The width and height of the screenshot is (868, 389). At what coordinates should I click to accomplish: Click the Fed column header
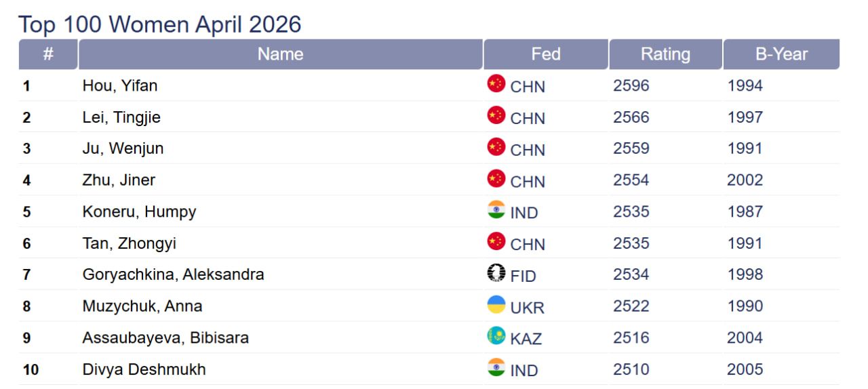point(546,54)
